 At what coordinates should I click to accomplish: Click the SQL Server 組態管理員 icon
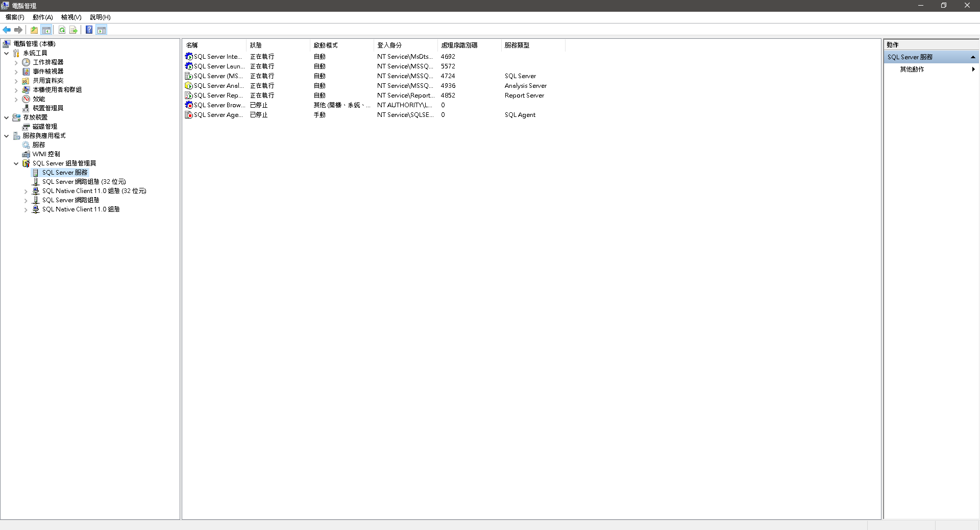pyautogui.click(x=26, y=163)
